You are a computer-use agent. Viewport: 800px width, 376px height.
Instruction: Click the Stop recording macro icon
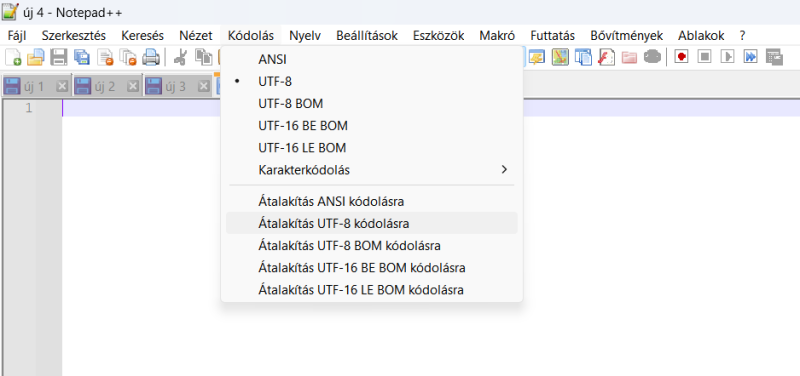tap(704, 56)
